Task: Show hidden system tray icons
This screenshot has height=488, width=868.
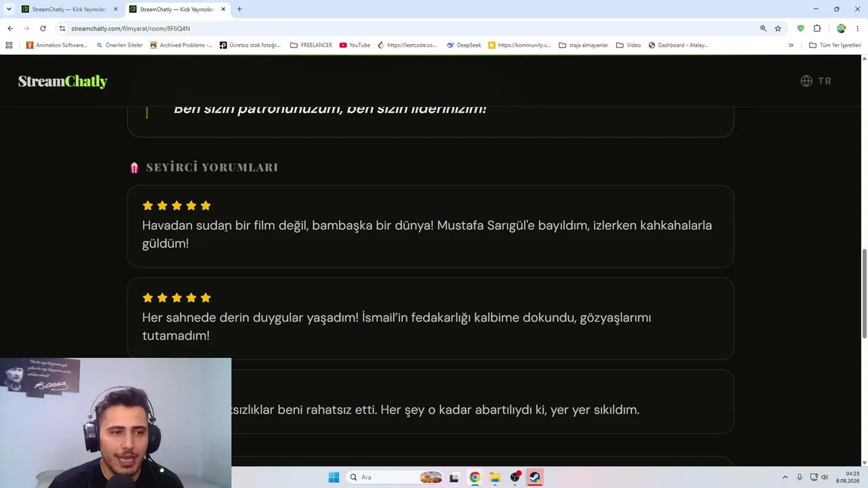Action: [x=785, y=477]
